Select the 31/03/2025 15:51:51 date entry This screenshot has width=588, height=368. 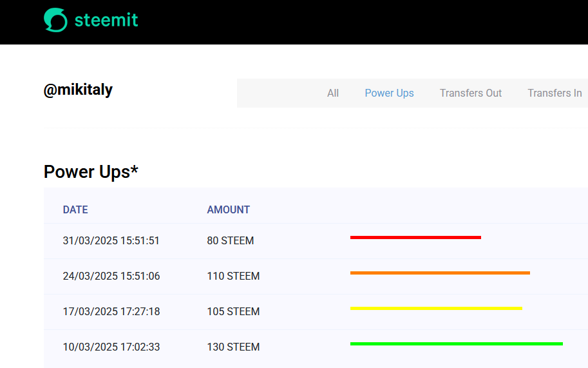(x=111, y=240)
